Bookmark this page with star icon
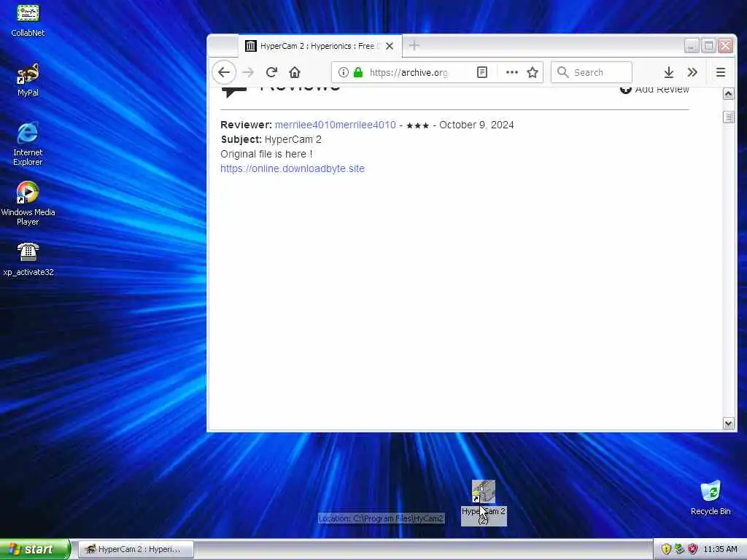 pos(532,72)
